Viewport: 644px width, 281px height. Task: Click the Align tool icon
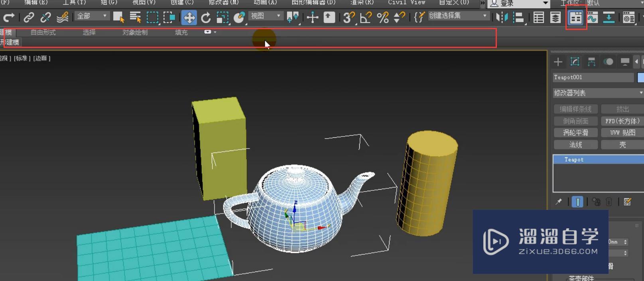[x=518, y=18]
